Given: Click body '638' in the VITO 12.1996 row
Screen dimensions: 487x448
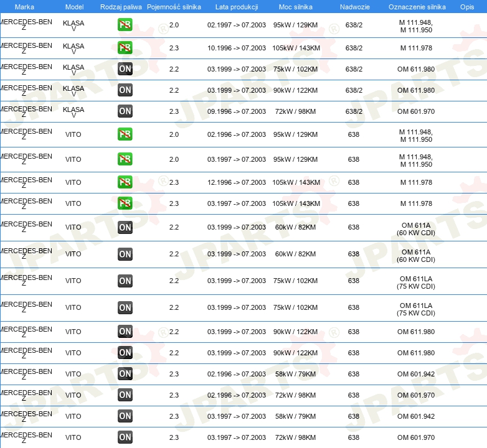Looking at the screenshot, I should point(354,182).
